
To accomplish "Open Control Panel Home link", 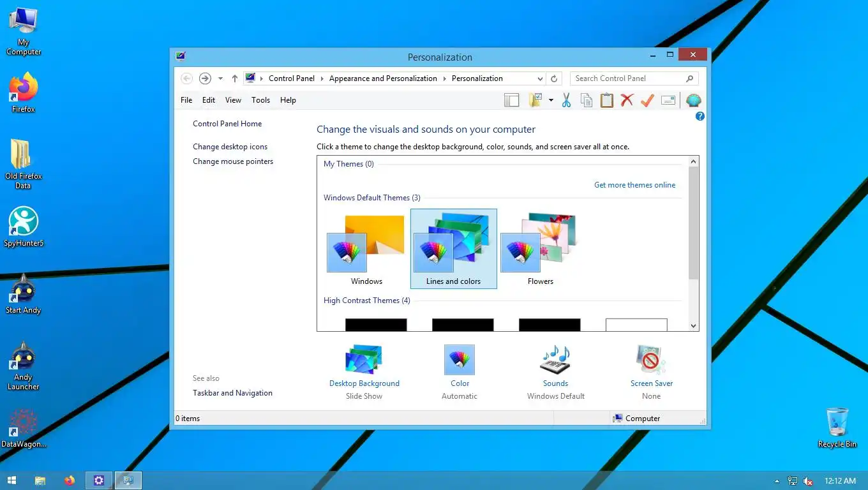I will coord(227,124).
